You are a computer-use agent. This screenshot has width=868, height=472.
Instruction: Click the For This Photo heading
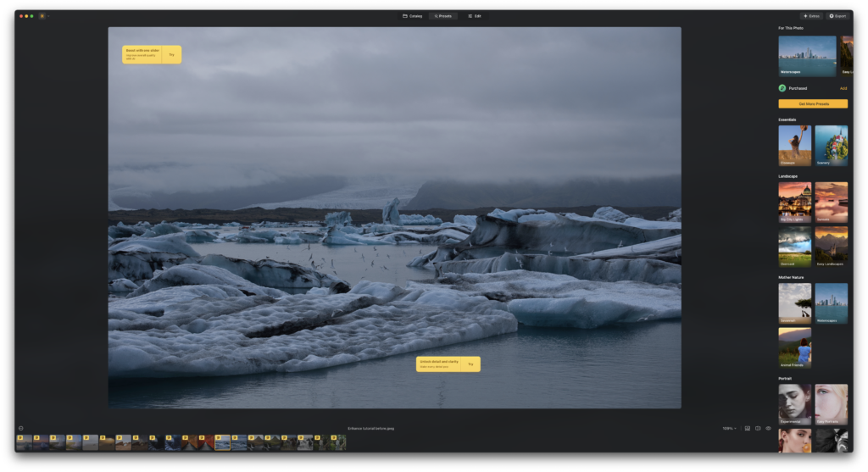click(791, 28)
